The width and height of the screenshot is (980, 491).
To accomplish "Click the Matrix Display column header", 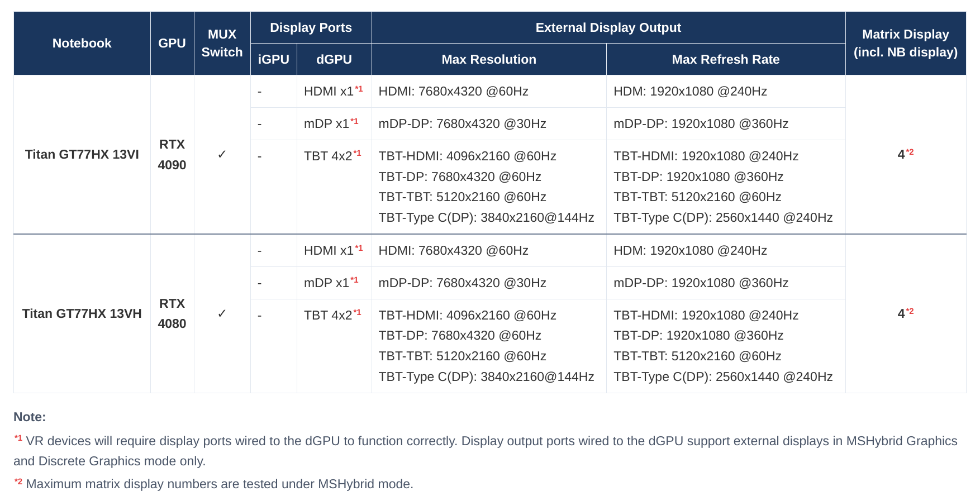I will click(905, 43).
